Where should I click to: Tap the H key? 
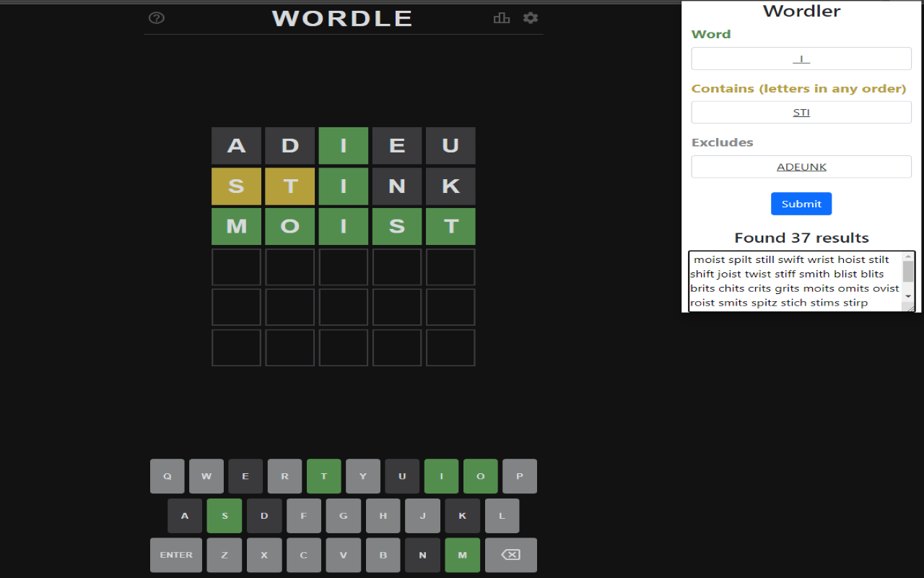pyautogui.click(x=383, y=516)
